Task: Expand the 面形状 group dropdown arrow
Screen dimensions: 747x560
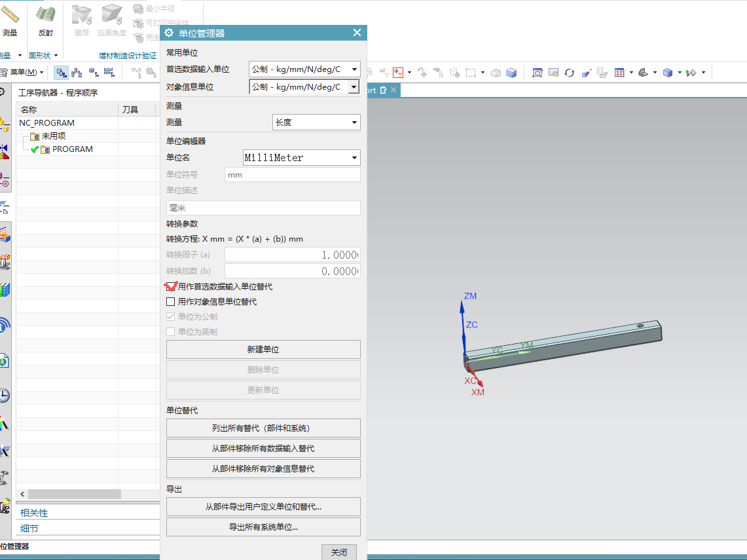Action: (56, 55)
